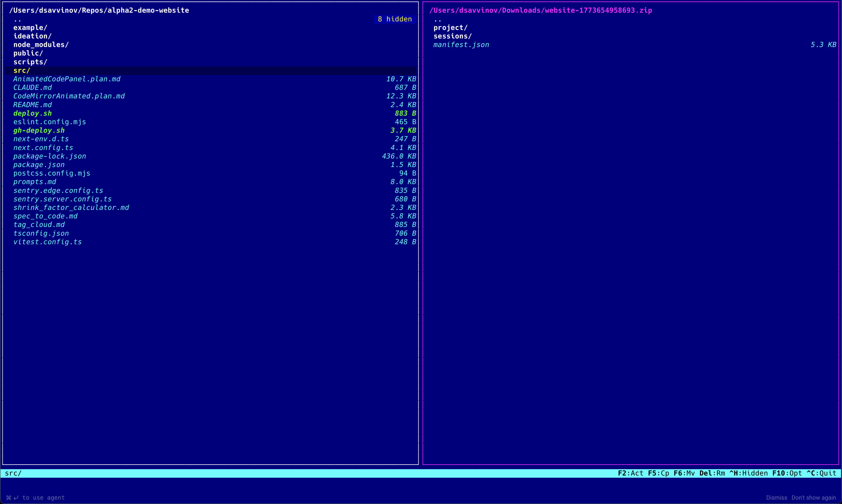Click the zip path header in right panel

[540, 10]
